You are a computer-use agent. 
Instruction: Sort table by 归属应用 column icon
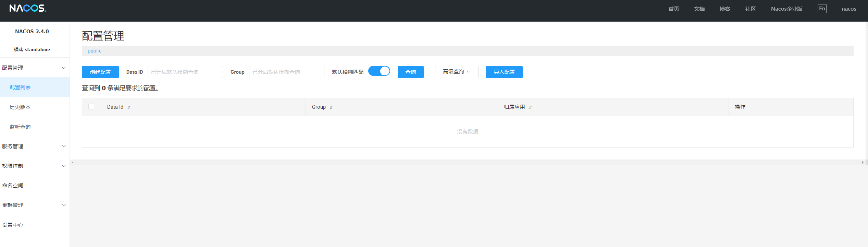530,107
